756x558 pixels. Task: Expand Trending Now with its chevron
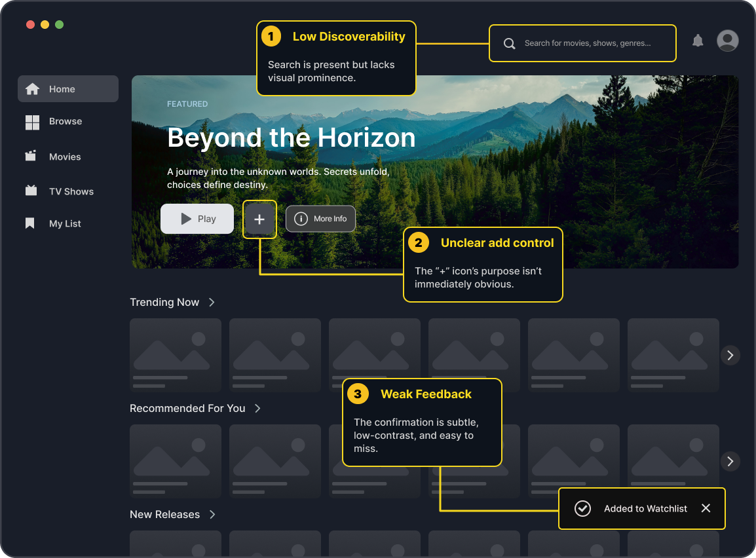click(212, 302)
